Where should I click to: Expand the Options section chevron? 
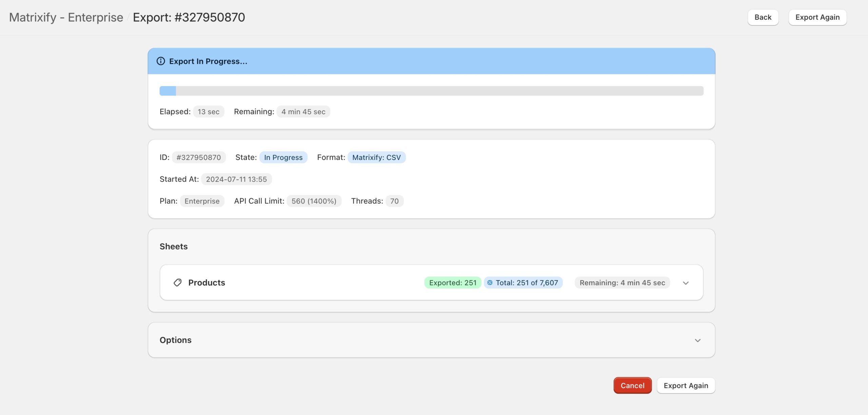[x=697, y=340]
